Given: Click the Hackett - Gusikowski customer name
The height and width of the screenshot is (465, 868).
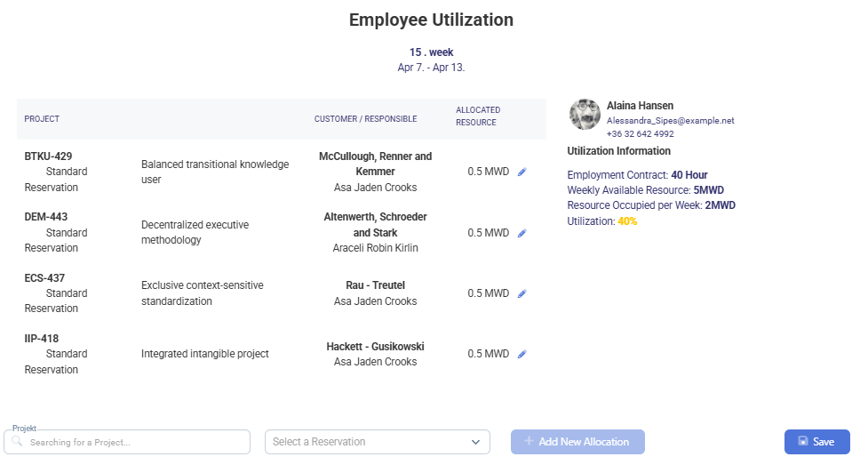Looking at the screenshot, I should point(375,346).
